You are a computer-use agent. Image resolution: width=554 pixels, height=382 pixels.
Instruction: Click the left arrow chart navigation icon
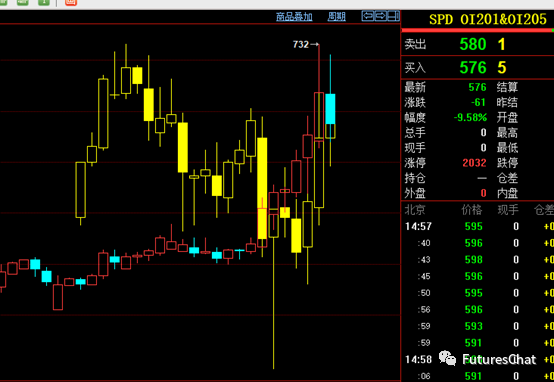coord(368,16)
